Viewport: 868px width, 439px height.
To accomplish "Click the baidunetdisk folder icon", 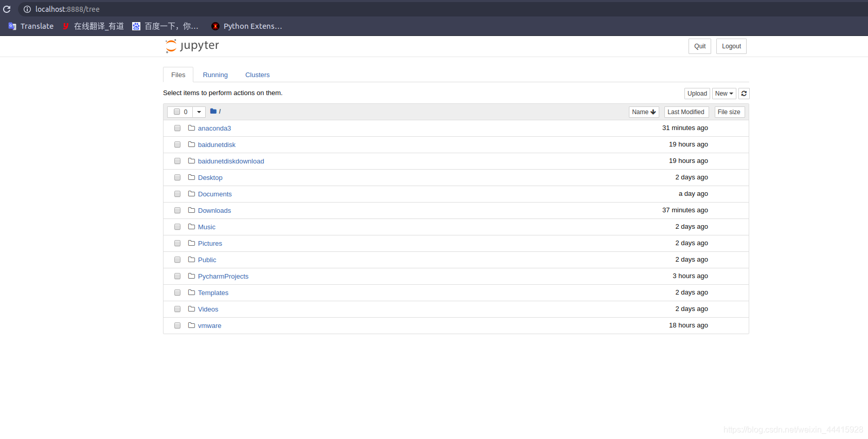I will pos(191,144).
